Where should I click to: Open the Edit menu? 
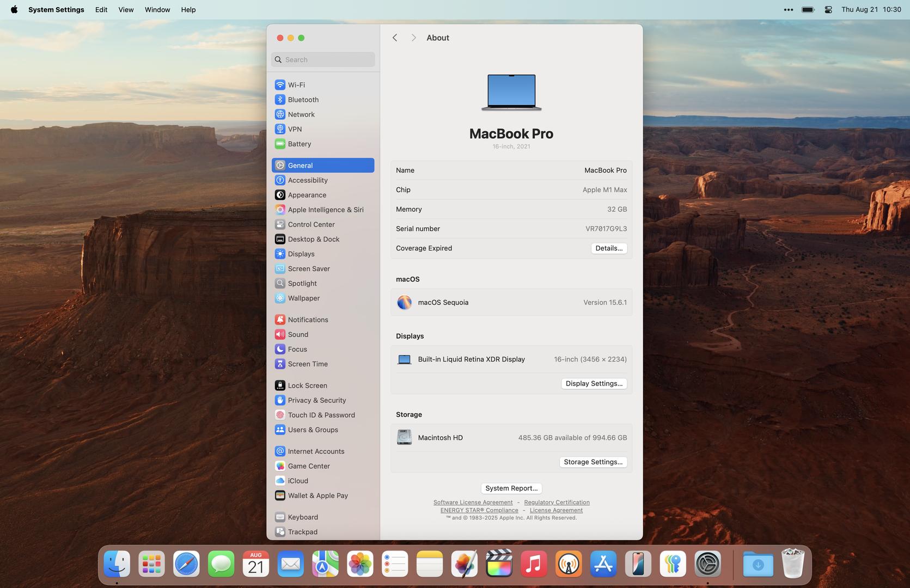[101, 10]
